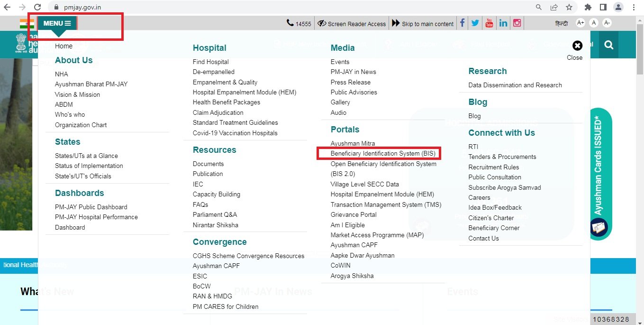
Task: Close the mega menu with the X icon
Action: click(x=577, y=46)
